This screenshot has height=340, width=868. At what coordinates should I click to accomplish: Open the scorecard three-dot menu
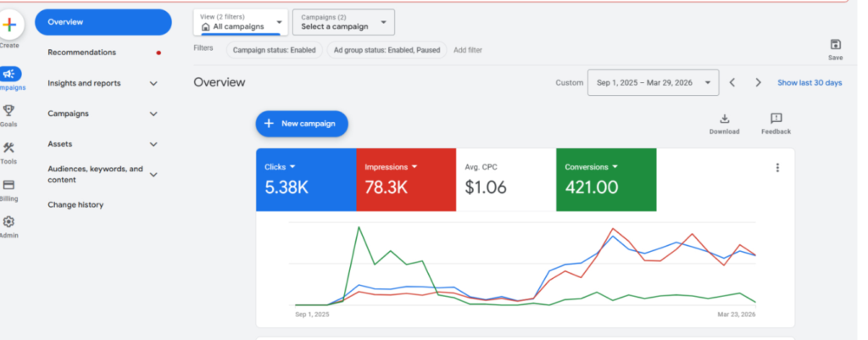(777, 168)
